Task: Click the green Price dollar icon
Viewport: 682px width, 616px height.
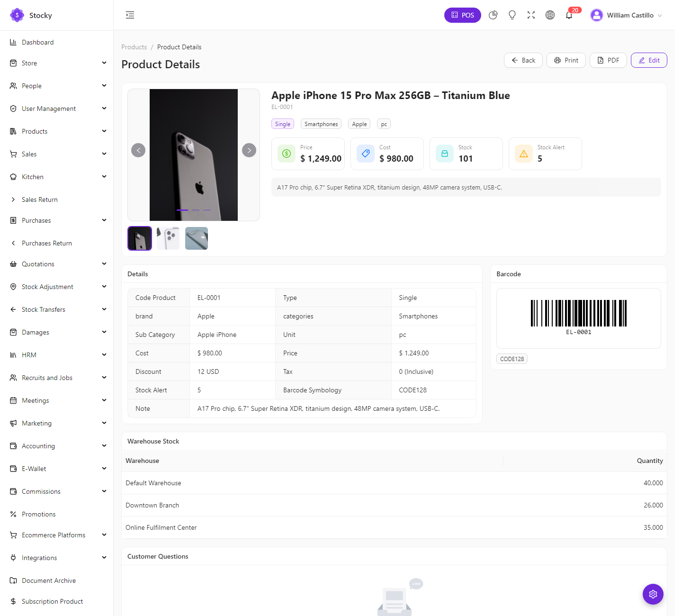Action: point(287,154)
